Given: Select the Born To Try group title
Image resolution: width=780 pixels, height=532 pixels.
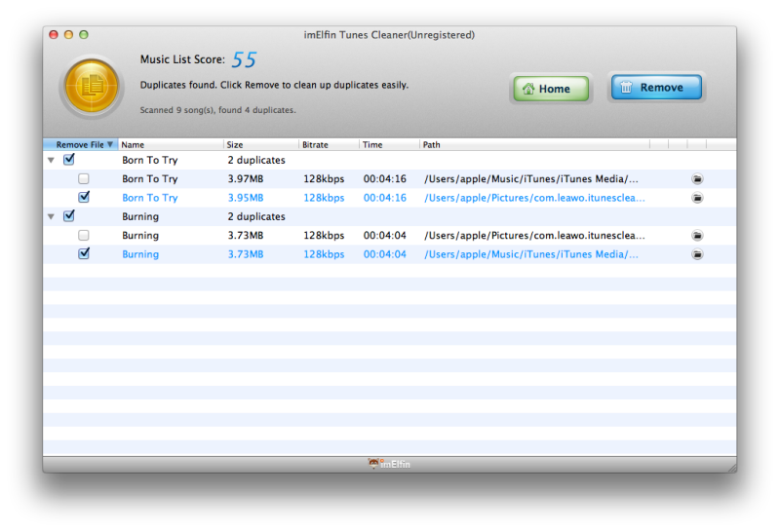Looking at the screenshot, I should coord(150,160).
